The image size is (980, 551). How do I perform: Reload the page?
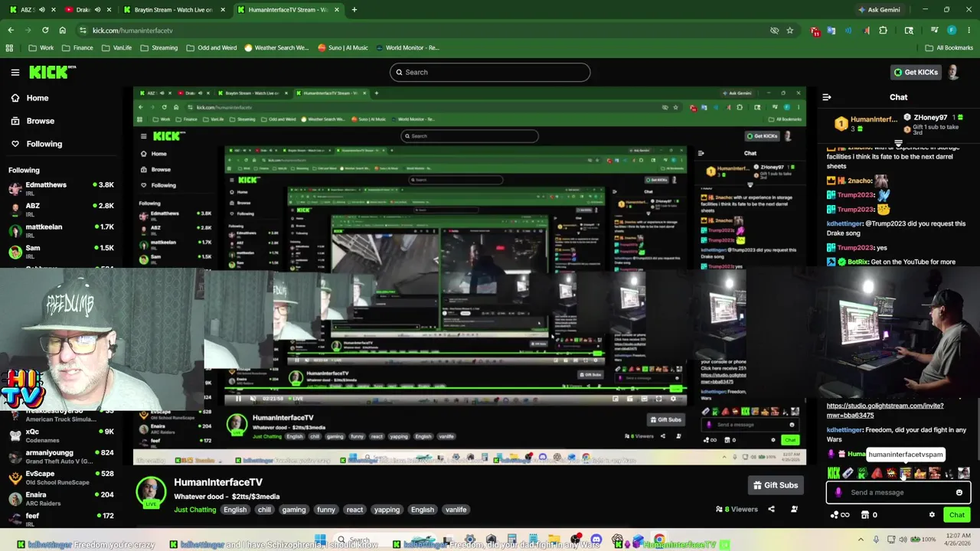45,31
